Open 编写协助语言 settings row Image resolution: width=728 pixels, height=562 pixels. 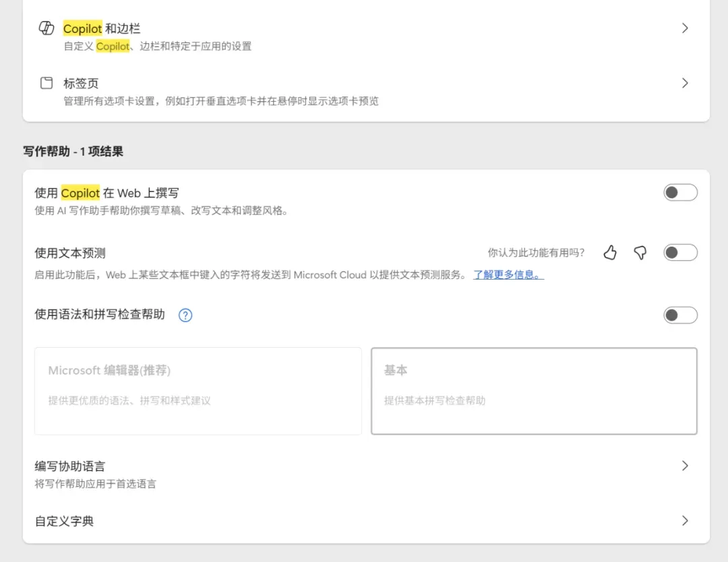click(366, 474)
